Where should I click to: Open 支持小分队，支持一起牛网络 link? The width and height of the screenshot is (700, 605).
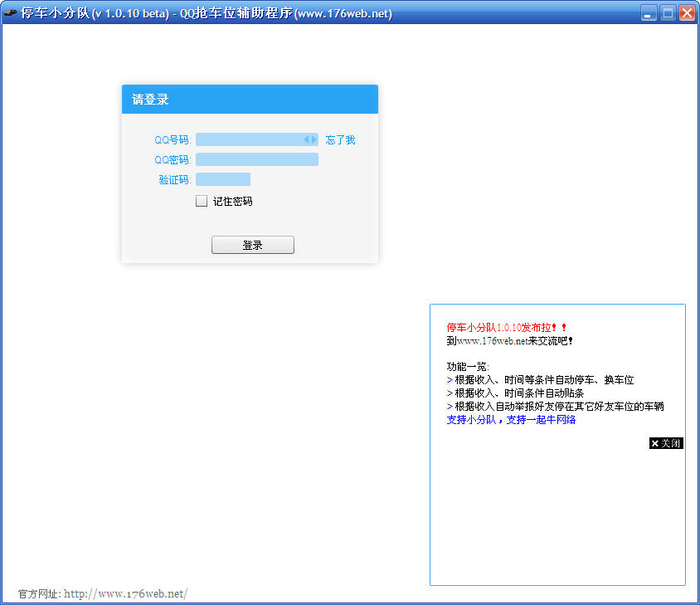511,420
